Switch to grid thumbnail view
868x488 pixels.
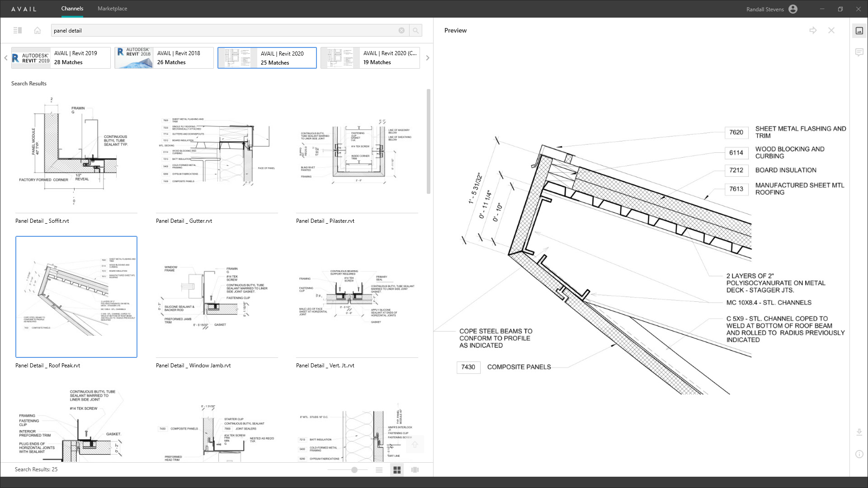(x=397, y=470)
